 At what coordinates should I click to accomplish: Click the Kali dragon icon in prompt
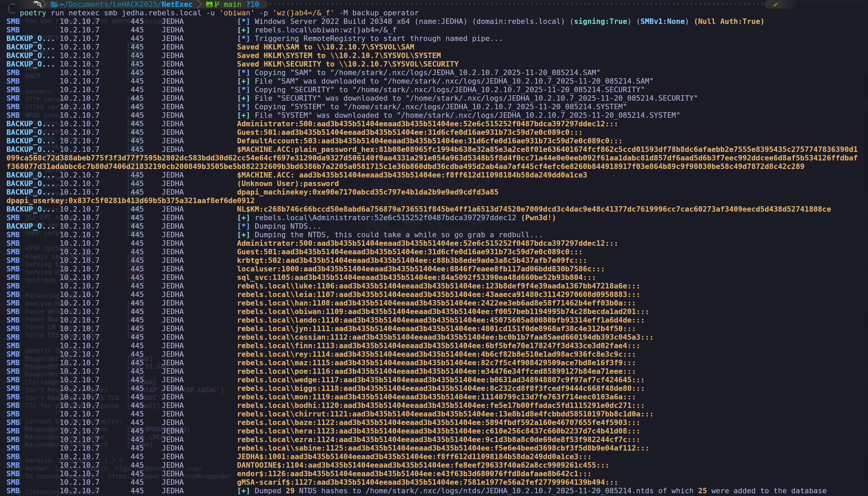tap(37, 4)
